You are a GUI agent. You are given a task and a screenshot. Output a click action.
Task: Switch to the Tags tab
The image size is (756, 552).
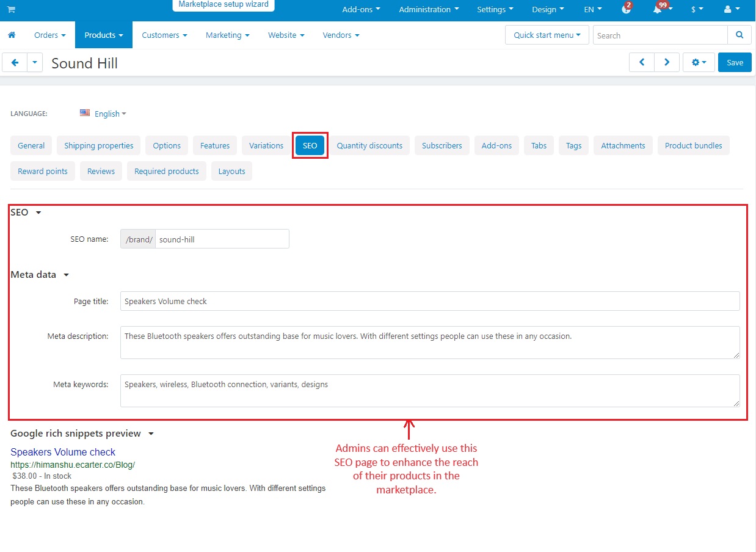[x=573, y=145]
